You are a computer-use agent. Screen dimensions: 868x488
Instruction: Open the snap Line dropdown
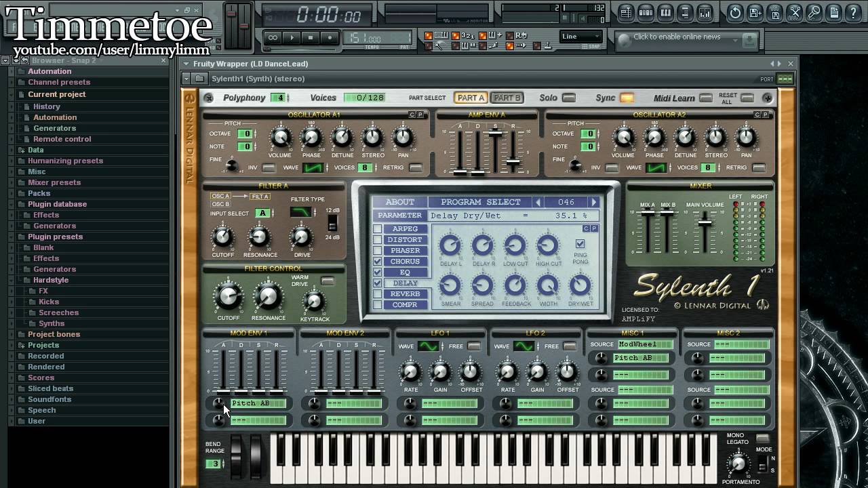pyautogui.click(x=581, y=37)
